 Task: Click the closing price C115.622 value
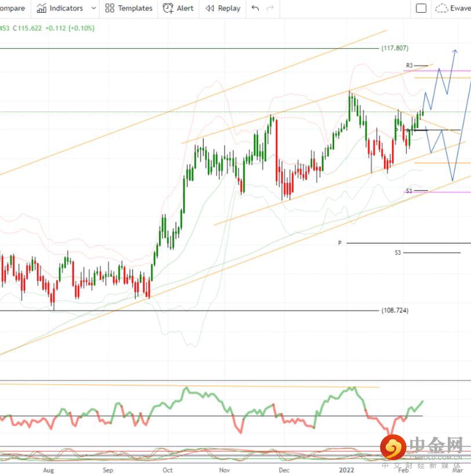click(27, 28)
